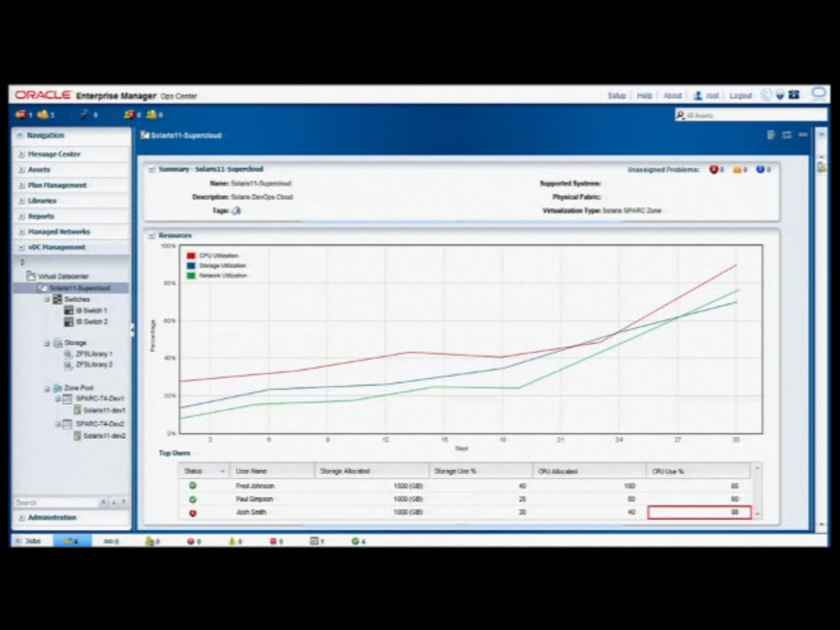Click the navigation tree Search field
The height and width of the screenshot is (630, 840).
56,502
